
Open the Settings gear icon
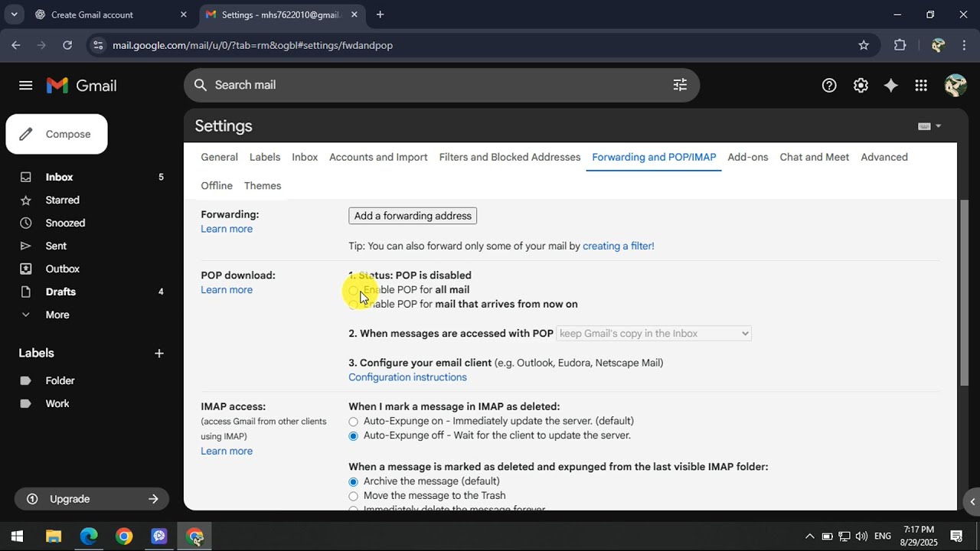861,86
